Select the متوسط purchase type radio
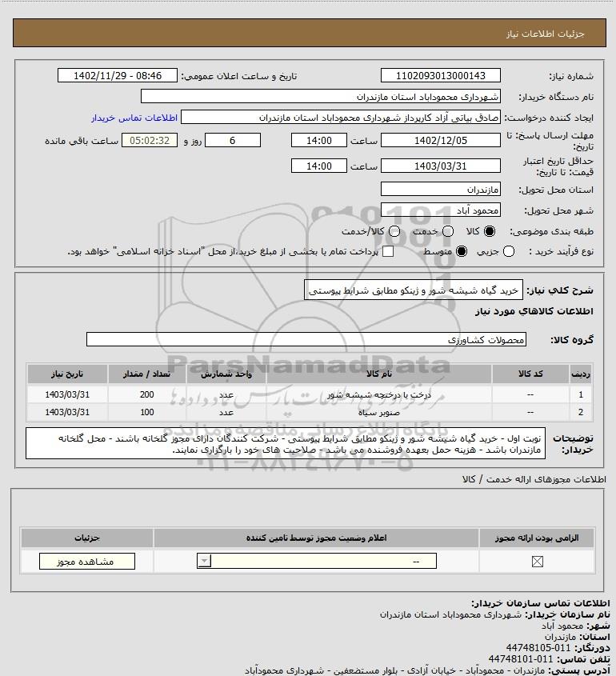Image resolution: width=616 pixels, height=676 pixels. (462, 251)
